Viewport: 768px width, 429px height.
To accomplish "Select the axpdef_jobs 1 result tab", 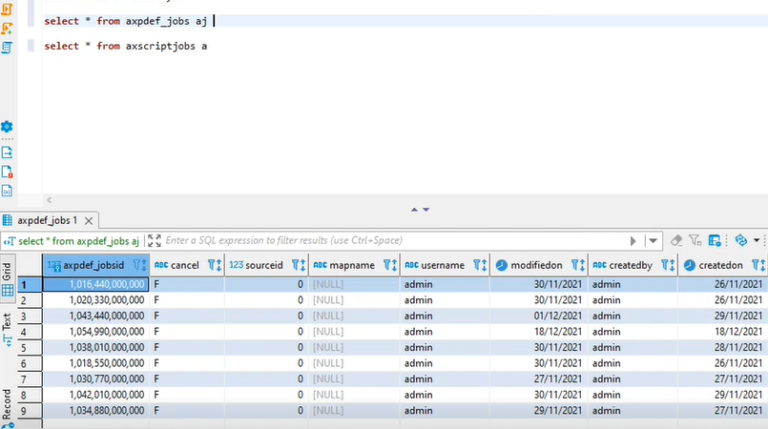I will click(46, 220).
